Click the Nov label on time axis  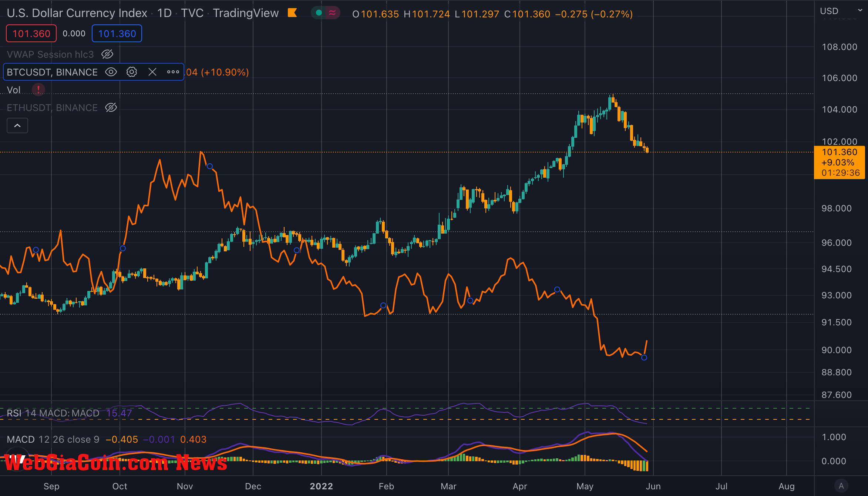(185, 486)
